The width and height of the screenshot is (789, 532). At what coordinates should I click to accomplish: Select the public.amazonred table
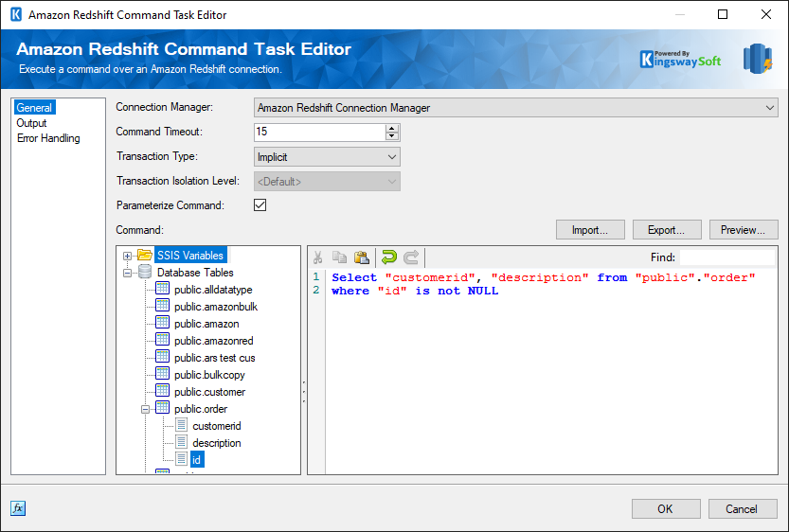pos(214,341)
